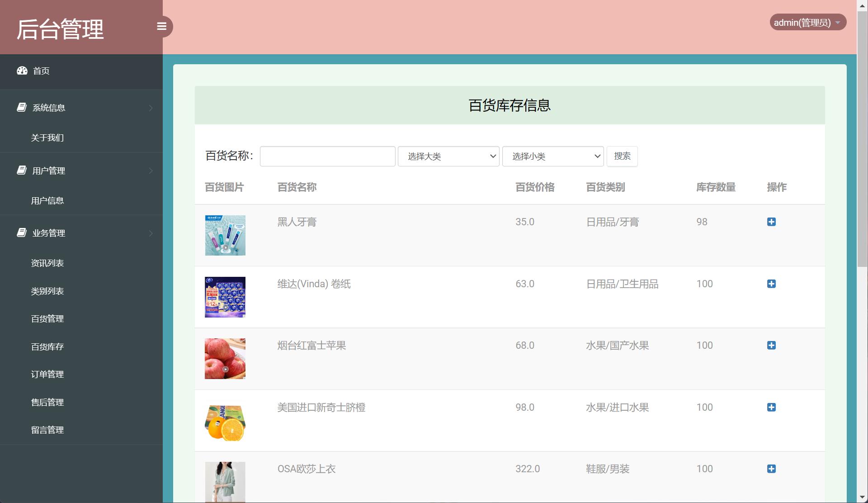
Task: Click the plus icon for OSA欧莎上衣
Action: 771,469
